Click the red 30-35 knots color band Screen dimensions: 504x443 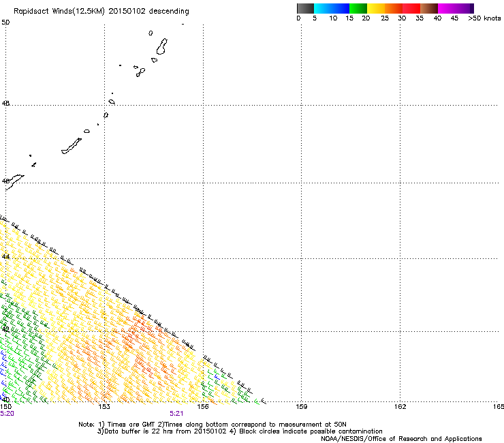click(x=411, y=8)
